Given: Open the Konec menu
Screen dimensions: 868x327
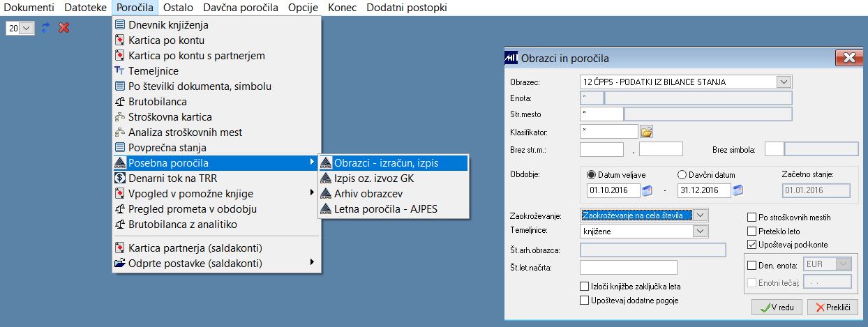Looking at the screenshot, I should [342, 8].
